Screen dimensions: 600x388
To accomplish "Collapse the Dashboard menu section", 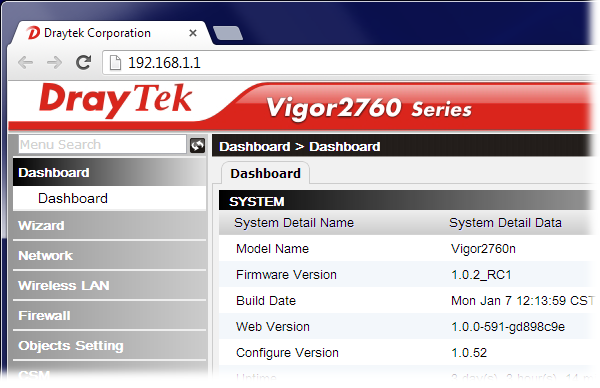I will [x=109, y=173].
